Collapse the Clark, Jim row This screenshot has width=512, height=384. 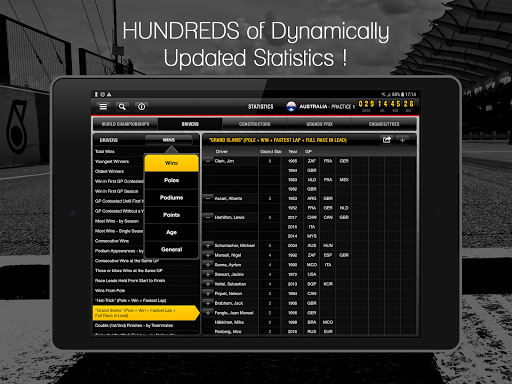coord(208,161)
